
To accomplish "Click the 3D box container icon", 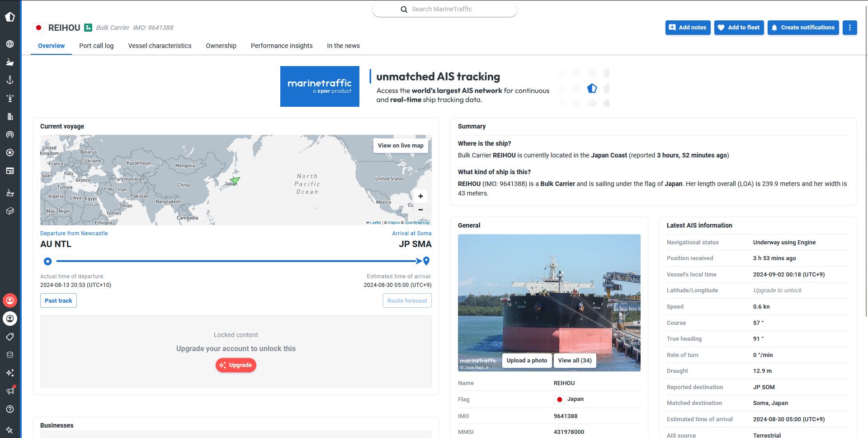I will [10, 211].
